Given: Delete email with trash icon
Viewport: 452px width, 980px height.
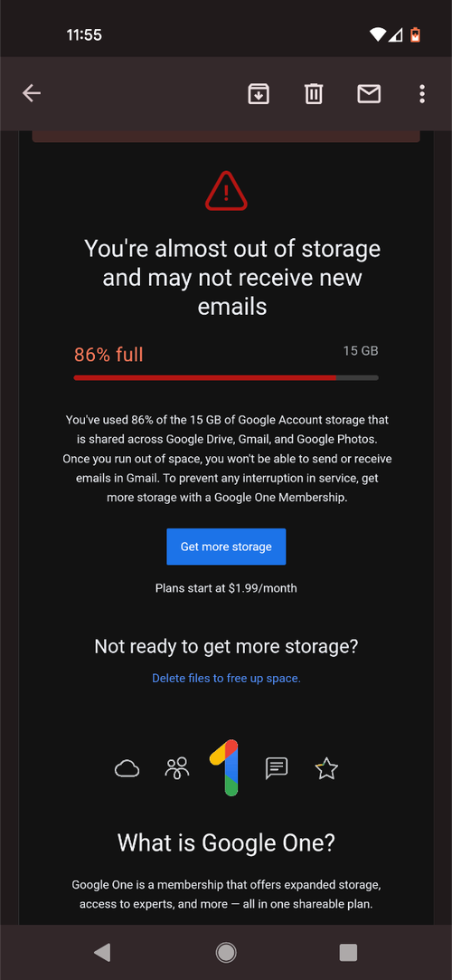Looking at the screenshot, I should [x=314, y=94].
